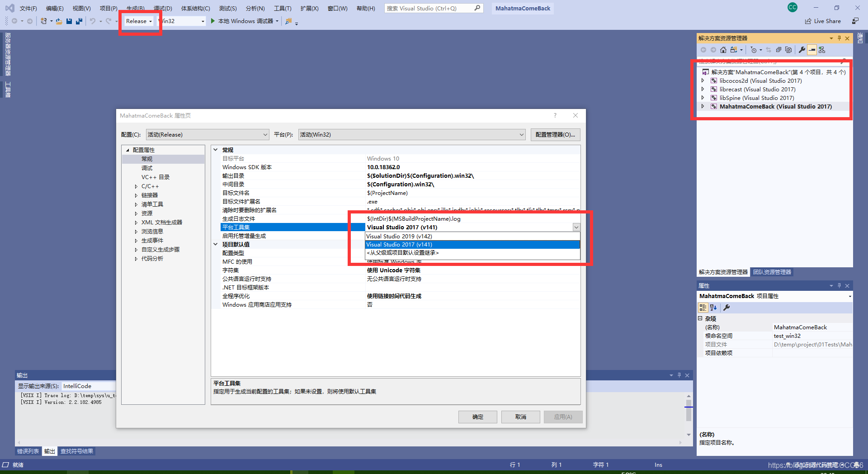
Task: Click the Find in Files toolbar icon
Action: tap(288, 21)
